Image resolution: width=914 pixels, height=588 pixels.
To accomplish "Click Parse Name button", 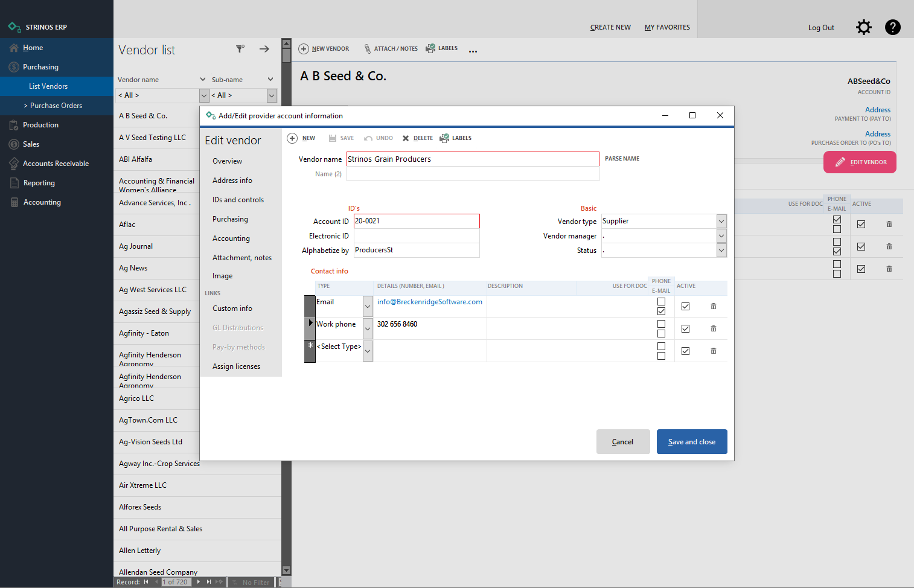I will point(622,159).
